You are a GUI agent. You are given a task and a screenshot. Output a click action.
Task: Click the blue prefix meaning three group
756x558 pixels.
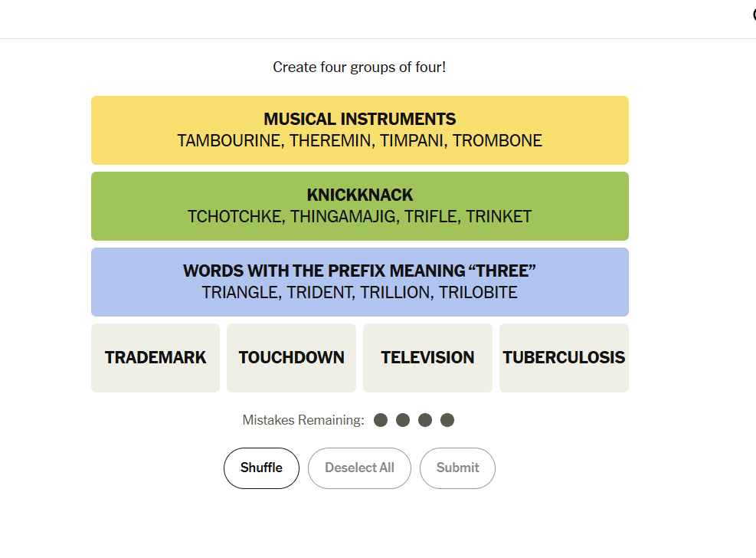click(360, 281)
